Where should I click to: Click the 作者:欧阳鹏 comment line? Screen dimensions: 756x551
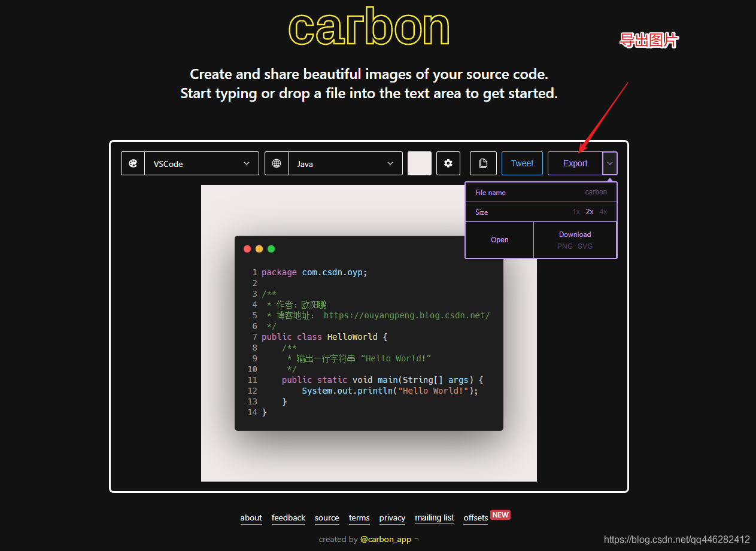[x=296, y=305]
